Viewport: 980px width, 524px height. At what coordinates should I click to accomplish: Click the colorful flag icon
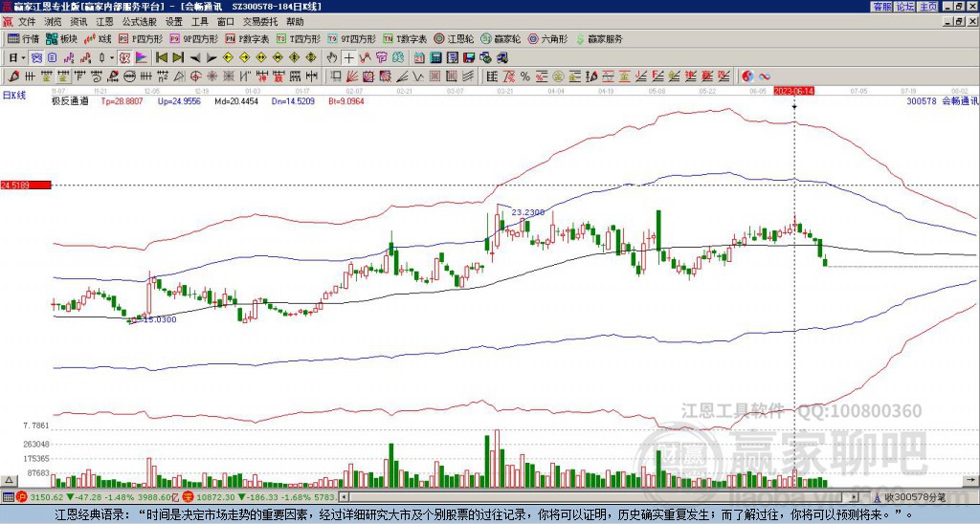pos(142,58)
